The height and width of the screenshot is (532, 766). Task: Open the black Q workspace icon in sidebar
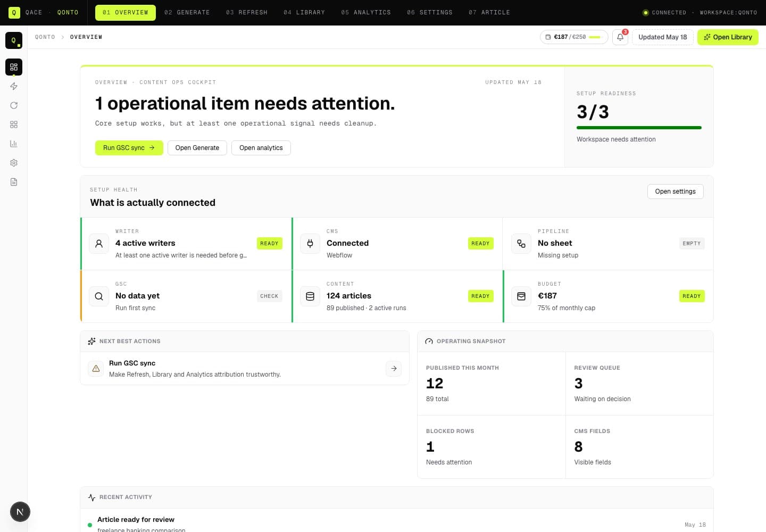point(14,40)
